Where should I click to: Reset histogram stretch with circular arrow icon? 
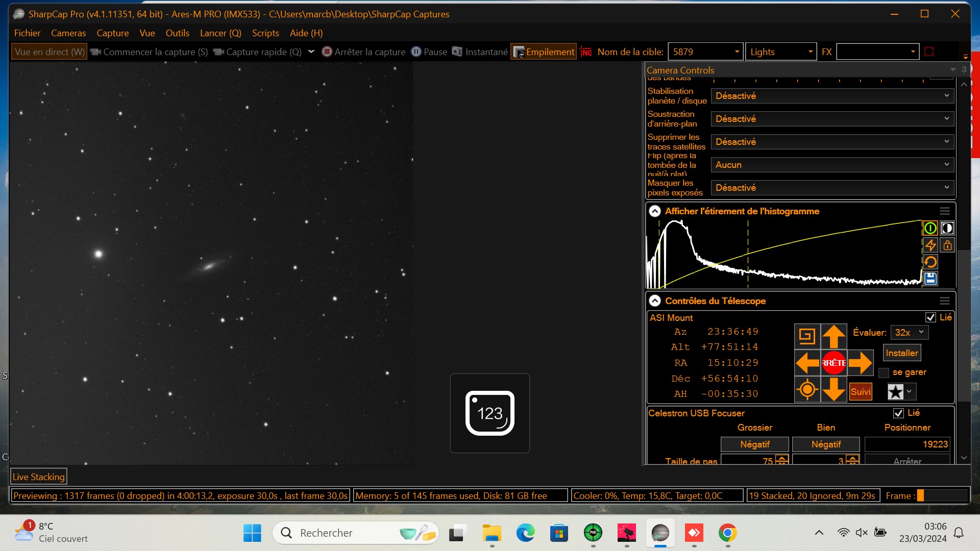[930, 262]
